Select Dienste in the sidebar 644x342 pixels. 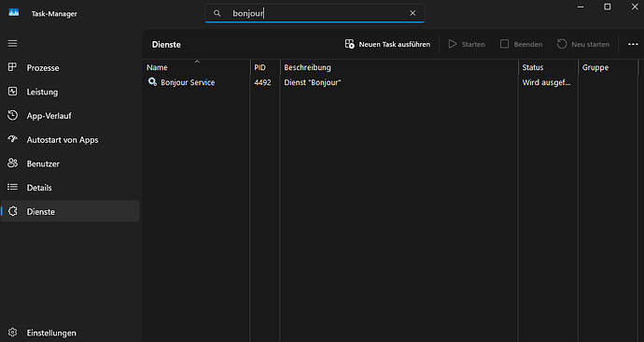(x=70, y=211)
